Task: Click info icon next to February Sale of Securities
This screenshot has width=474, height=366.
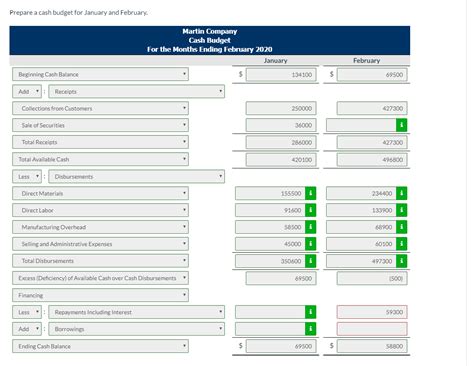Action: pos(401,125)
